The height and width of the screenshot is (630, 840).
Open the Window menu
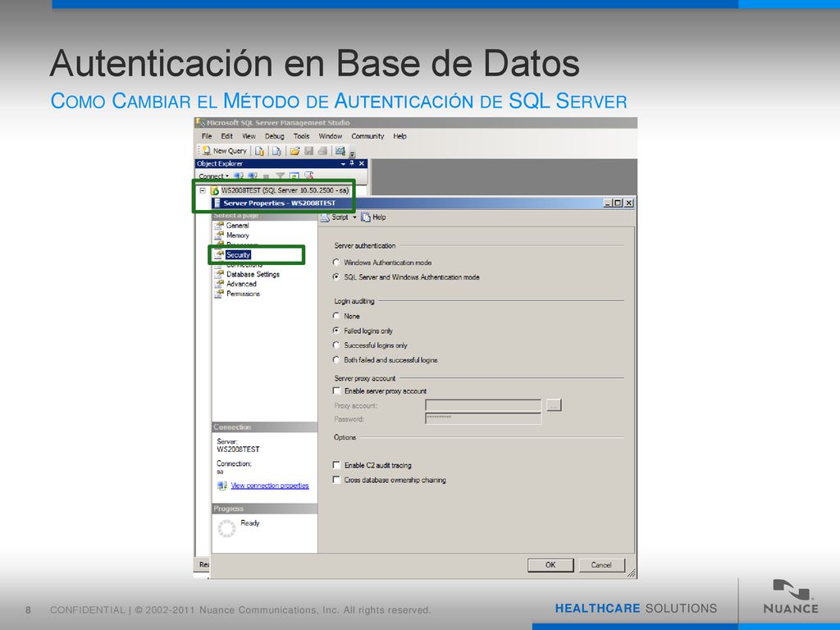[330, 136]
